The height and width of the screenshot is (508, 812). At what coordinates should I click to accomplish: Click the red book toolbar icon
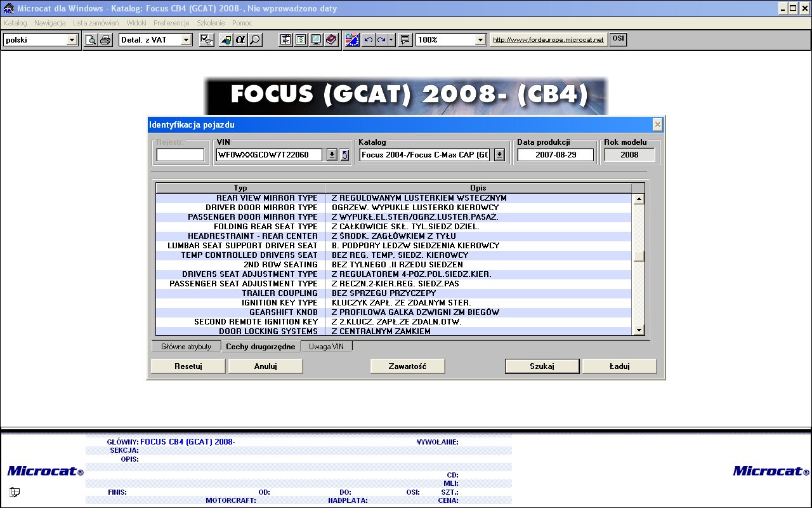pos(331,40)
